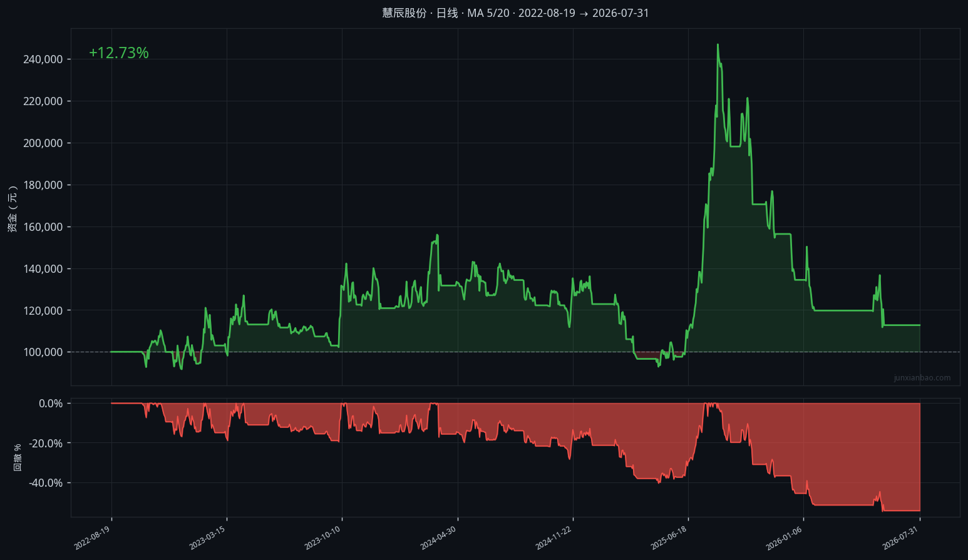This screenshot has height=560, width=968.
Task: Click the 2022-08-19 date label
Action: pos(93,537)
